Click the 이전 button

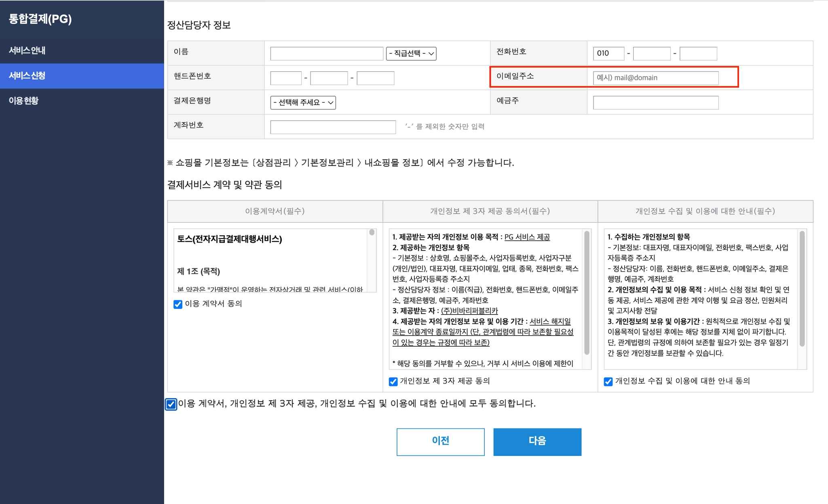440,442
